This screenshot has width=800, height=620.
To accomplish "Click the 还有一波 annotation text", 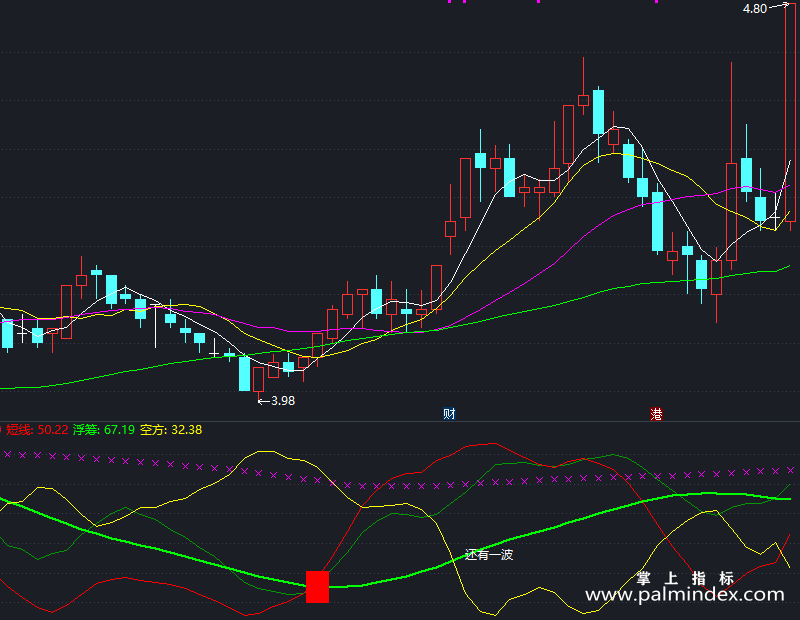I will [x=489, y=555].
